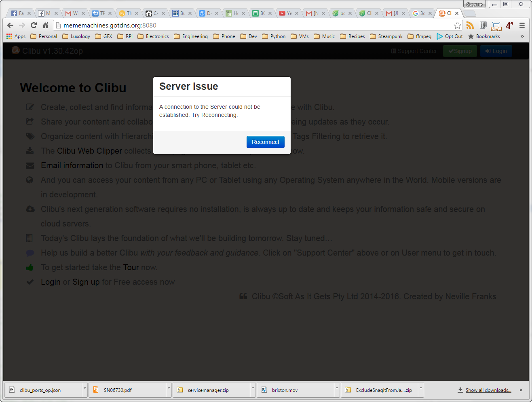Reload the current page
Image resolution: width=532 pixels, height=402 pixels.
[34, 25]
